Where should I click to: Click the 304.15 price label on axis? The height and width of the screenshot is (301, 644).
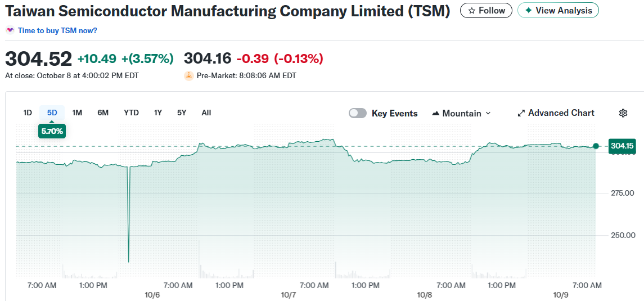623,146
